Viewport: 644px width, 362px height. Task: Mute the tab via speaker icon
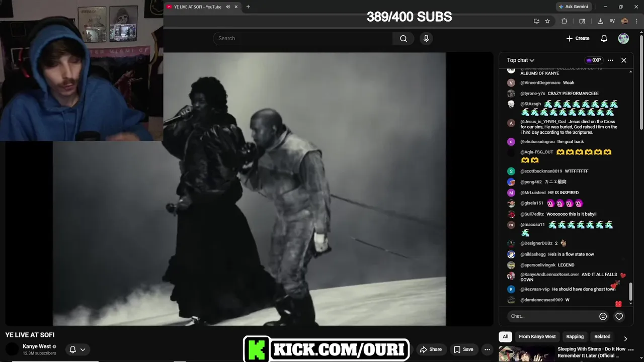pyautogui.click(x=228, y=7)
